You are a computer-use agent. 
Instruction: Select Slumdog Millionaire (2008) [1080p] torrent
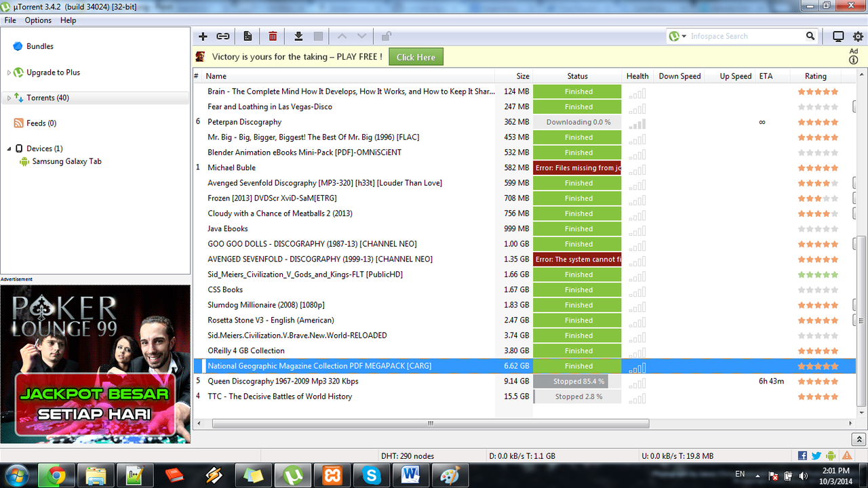click(524, 305)
